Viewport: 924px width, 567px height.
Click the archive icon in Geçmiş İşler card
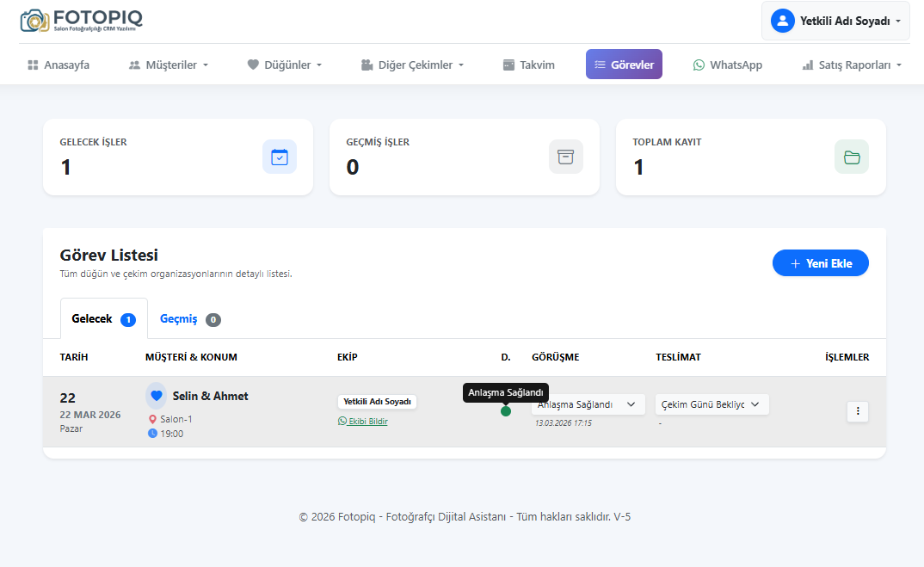click(x=565, y=157)
